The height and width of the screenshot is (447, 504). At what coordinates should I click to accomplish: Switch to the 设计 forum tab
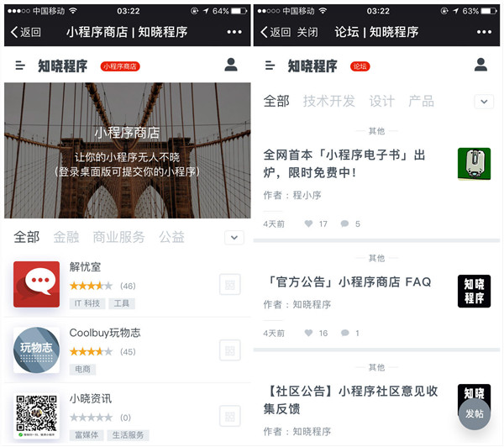coord(381,101)
